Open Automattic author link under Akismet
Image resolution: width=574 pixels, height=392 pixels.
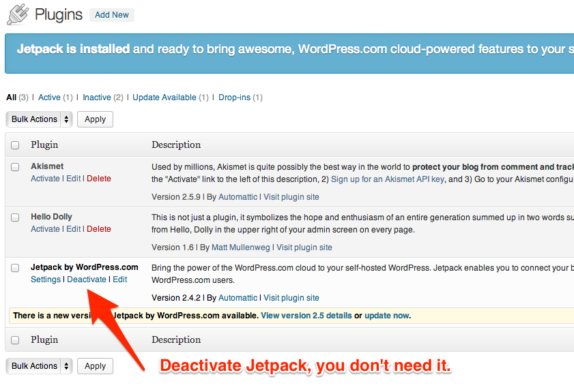pyautogui.click(x=238, y=197)
